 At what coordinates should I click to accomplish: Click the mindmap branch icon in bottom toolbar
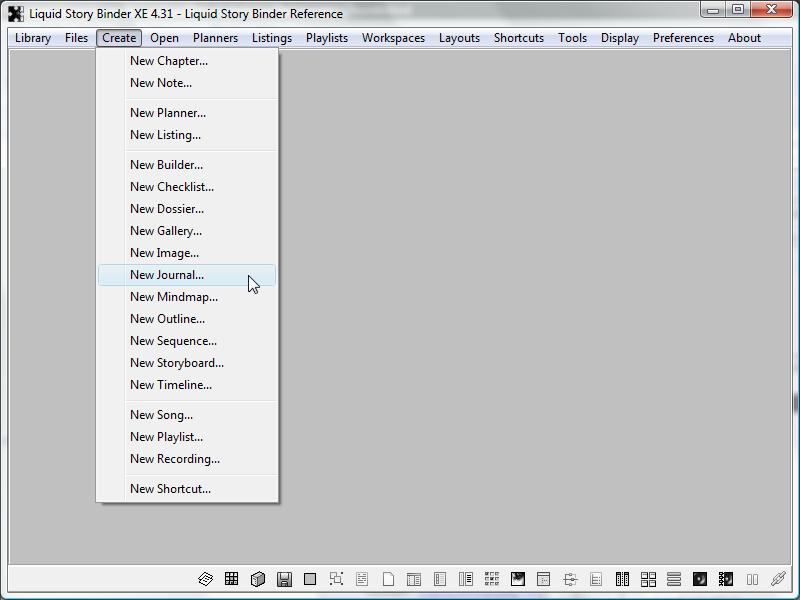[570, 579]
